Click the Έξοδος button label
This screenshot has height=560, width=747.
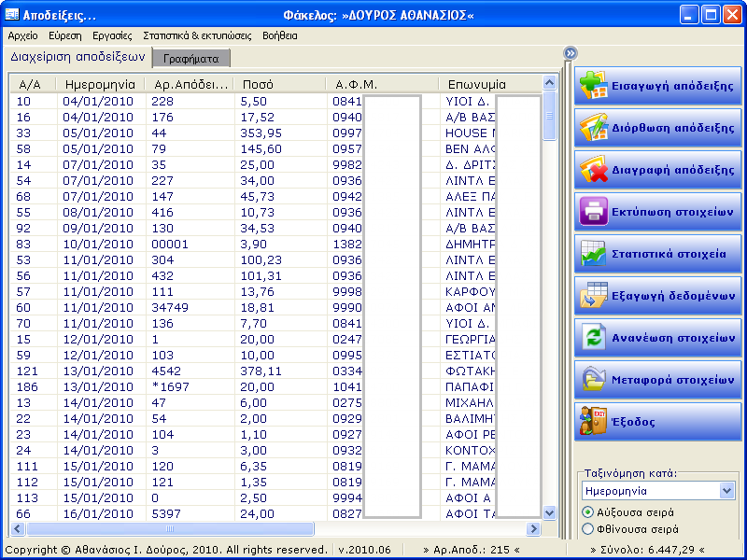pyautogui.click(x=633, y=422)
